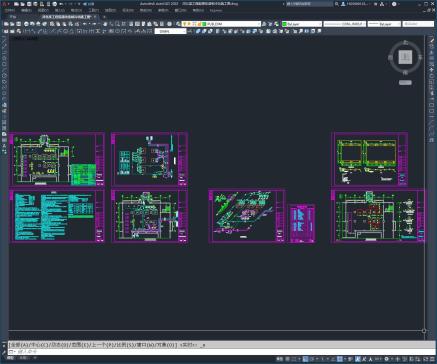
Task: Open the File menu
Action: [9, 10]
